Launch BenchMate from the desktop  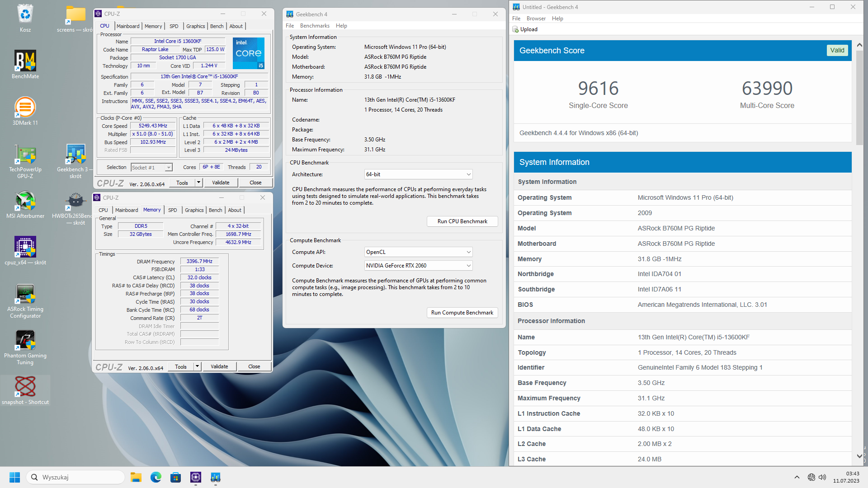click(x=25, y=65)
